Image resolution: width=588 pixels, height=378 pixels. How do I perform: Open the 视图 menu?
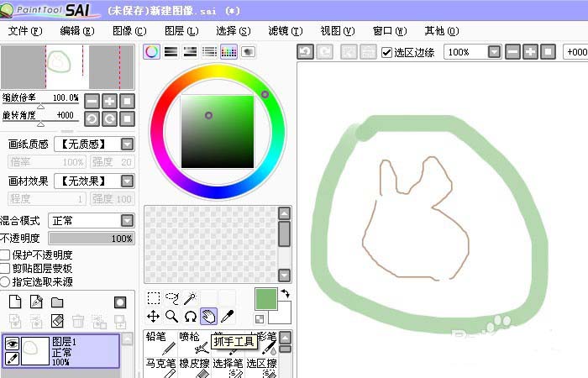point(338,31)
